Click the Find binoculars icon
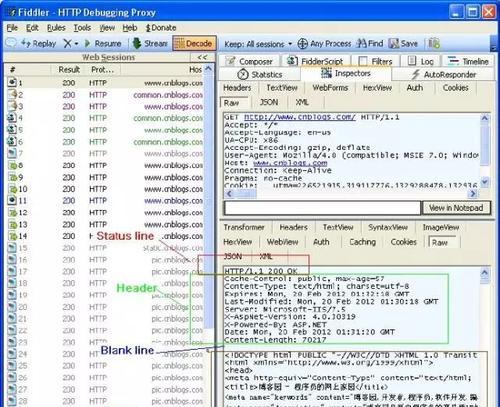Screen dimensions: 500x407 [x=361, y=43]
